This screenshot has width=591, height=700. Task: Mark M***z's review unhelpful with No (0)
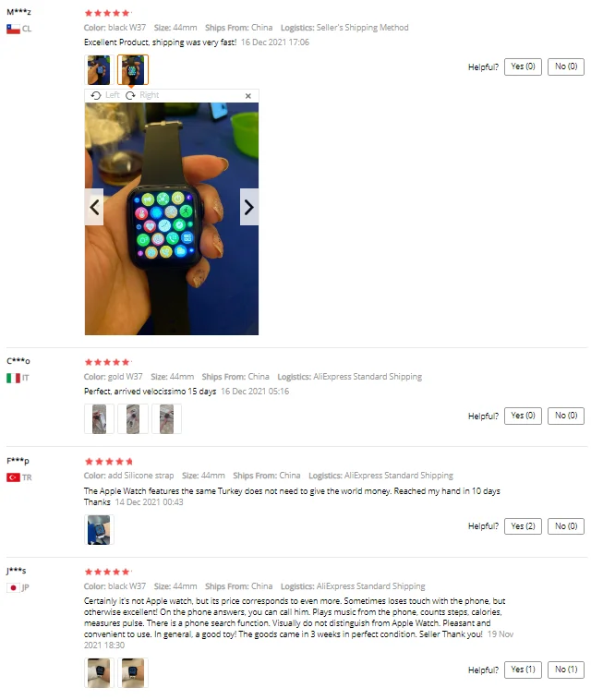tap(565, 66)
